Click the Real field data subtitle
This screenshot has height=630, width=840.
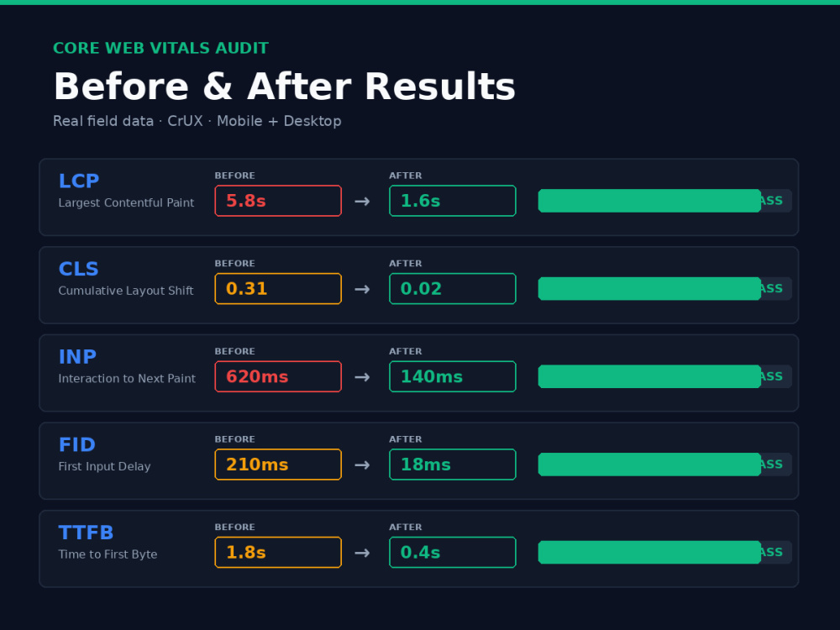tap(197, 121)
